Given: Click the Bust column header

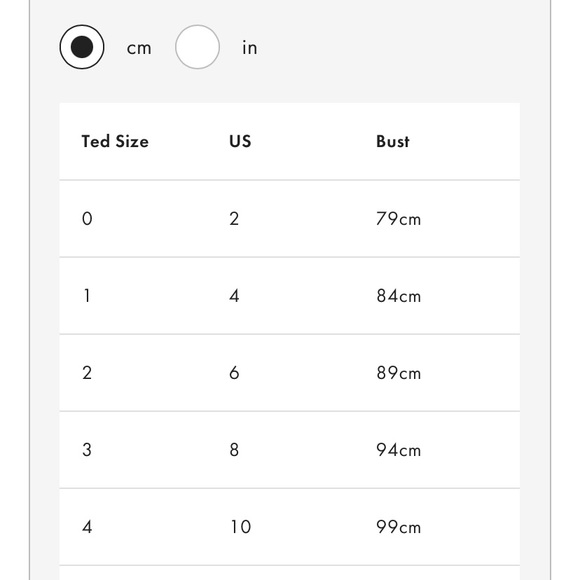Looking at the screenshot, I should 393,141.
